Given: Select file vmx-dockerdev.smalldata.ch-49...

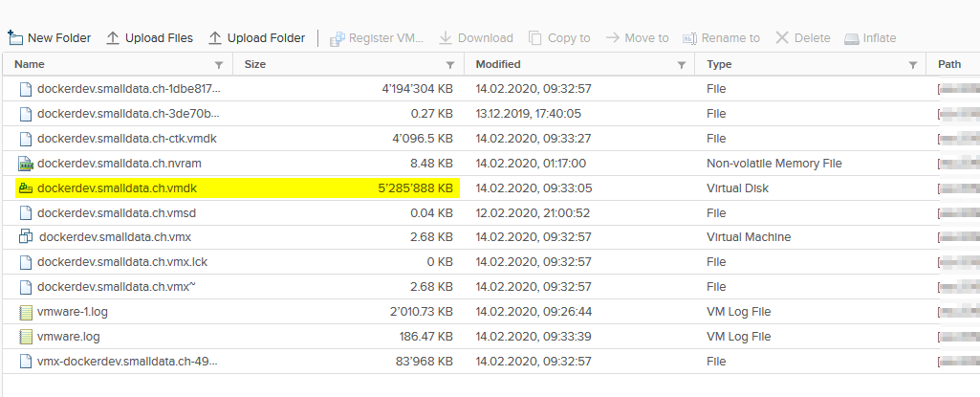Looking at the screenshot, I should [129, 362].
